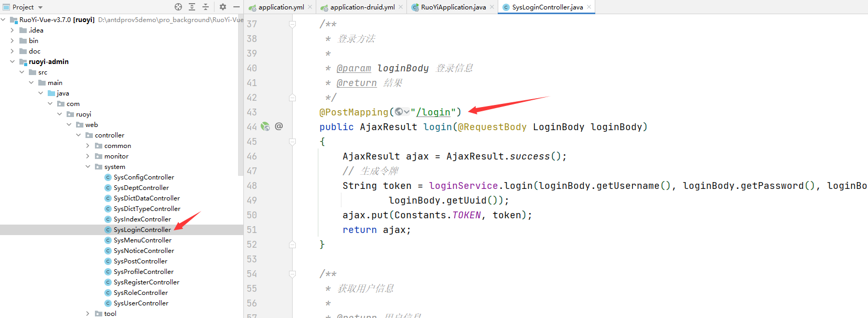Open SysUserController class
This screenshot has height=318, width=868.
tap(141, 303)
